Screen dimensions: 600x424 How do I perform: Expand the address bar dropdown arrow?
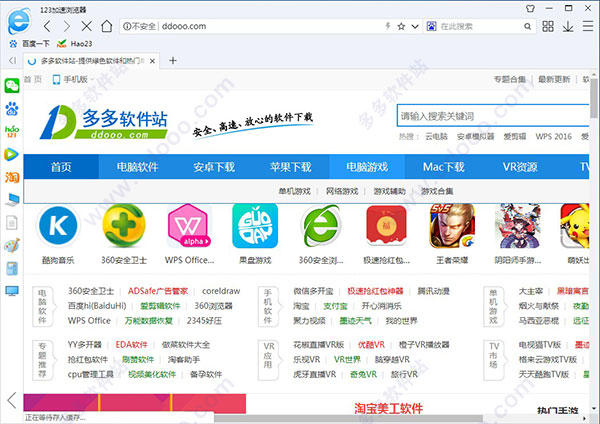point(415,26)
